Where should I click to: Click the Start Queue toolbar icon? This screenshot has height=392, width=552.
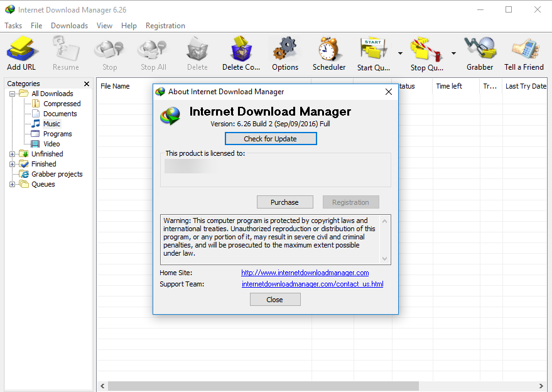[x=374, y=53]
